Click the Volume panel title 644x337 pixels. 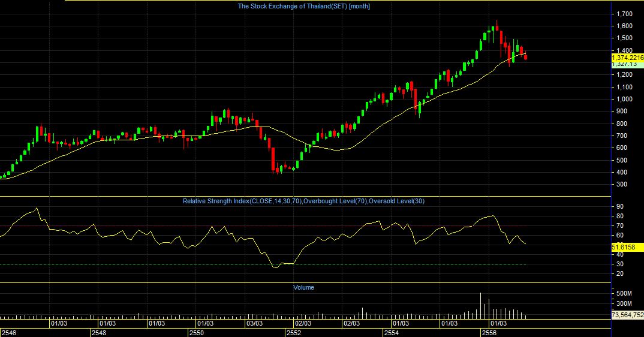pos(303,287)
